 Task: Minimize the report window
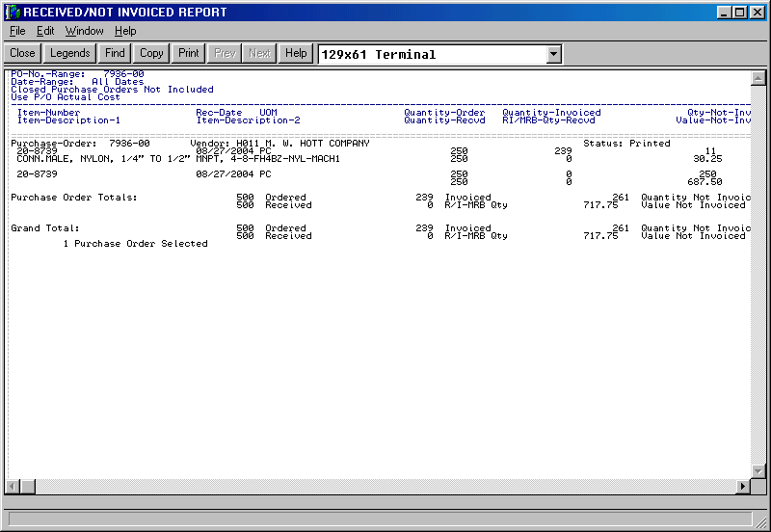[x=724, y=13]
